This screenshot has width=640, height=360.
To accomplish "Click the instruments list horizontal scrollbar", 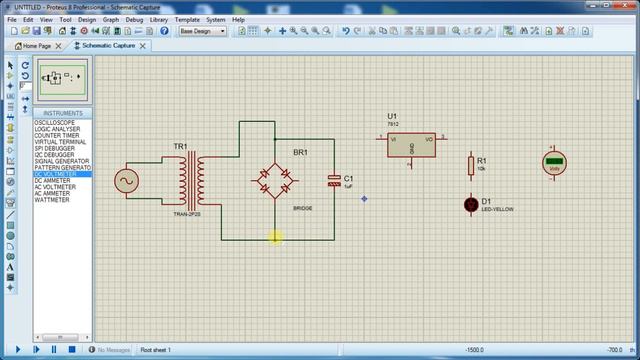I will [62, 338].
